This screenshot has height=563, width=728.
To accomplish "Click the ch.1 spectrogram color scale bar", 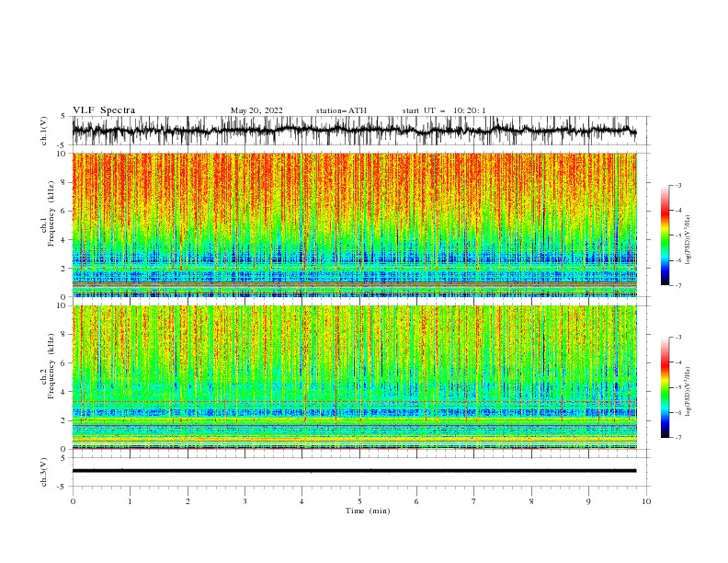I will click(665, 236).
